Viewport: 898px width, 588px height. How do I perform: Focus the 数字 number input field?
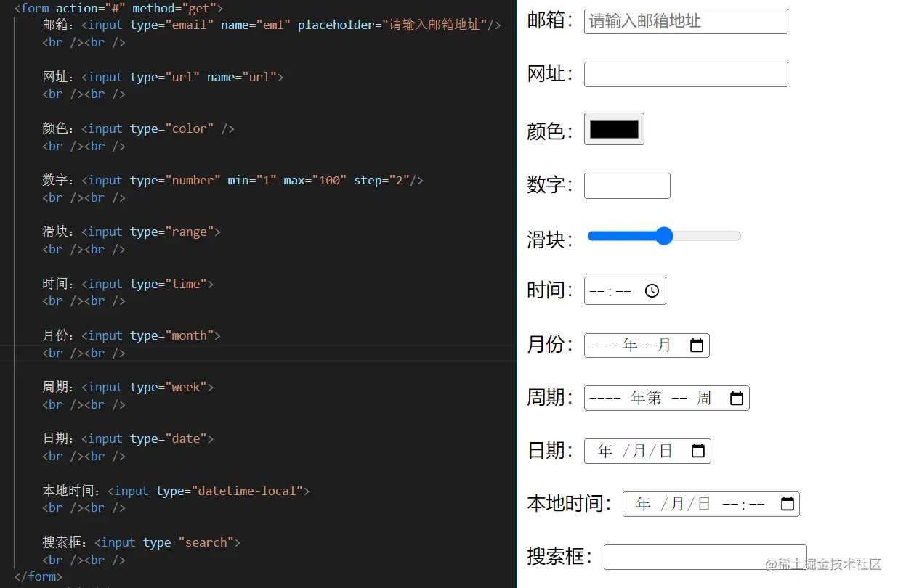(x=627, y=186)
